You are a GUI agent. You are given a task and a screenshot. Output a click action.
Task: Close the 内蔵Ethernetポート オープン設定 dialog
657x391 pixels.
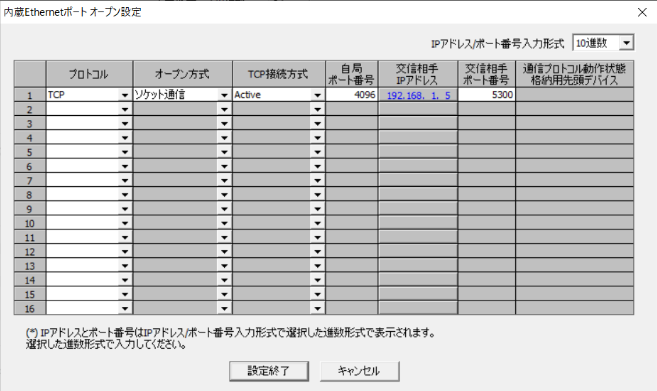(x=642, y=12)
